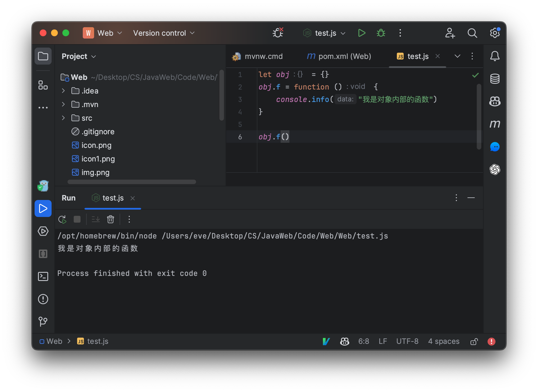Image resolution: width=538 pixels, height=392 pixels.
Task: Click the debugger bug icon with red cross
Action: tap(278, 33)
